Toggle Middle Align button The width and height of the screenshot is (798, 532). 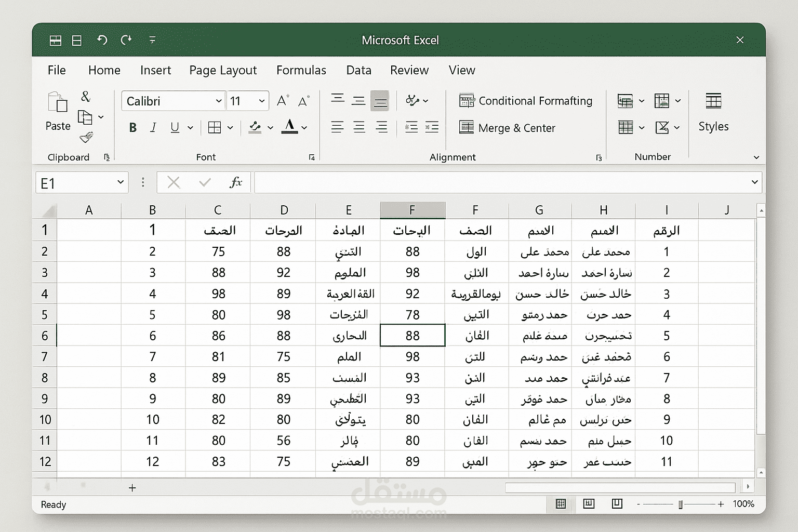click(x=358, y=101)
